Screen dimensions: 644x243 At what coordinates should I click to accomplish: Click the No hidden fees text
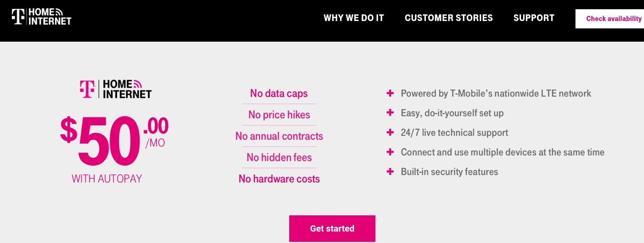(279, 158)
